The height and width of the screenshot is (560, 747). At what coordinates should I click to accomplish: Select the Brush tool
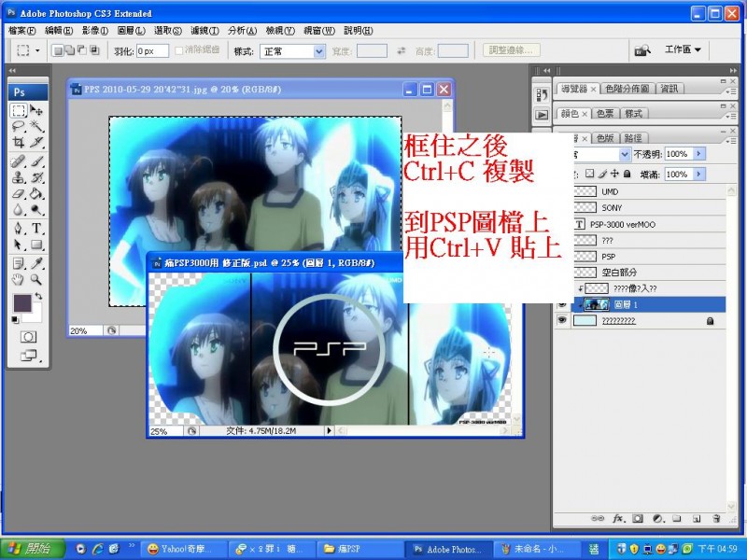(36, 161)
